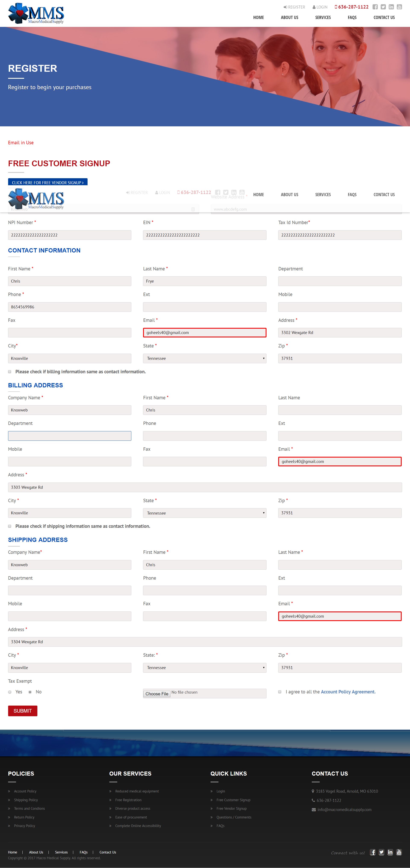The image size is (410, 868).
Task: Click Here For Free Vendor Signup button
Action: click(x=48, y=182)
